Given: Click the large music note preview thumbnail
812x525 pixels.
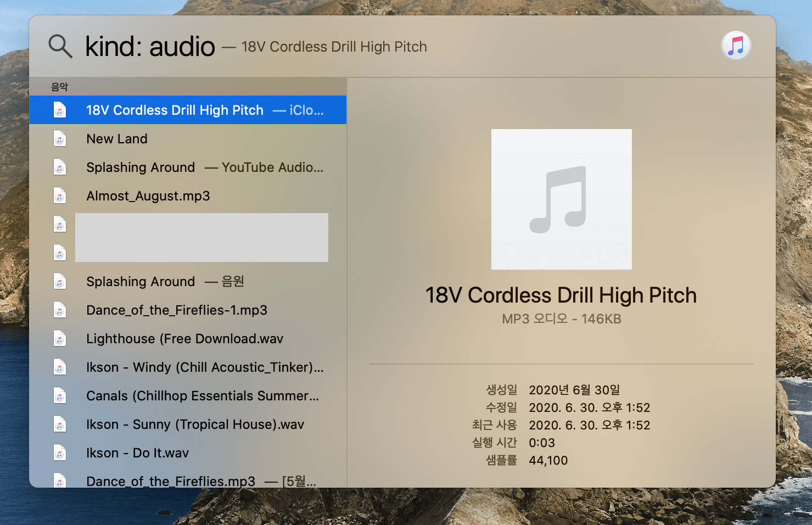Looking at the screenshot, I should pos(561,199).
